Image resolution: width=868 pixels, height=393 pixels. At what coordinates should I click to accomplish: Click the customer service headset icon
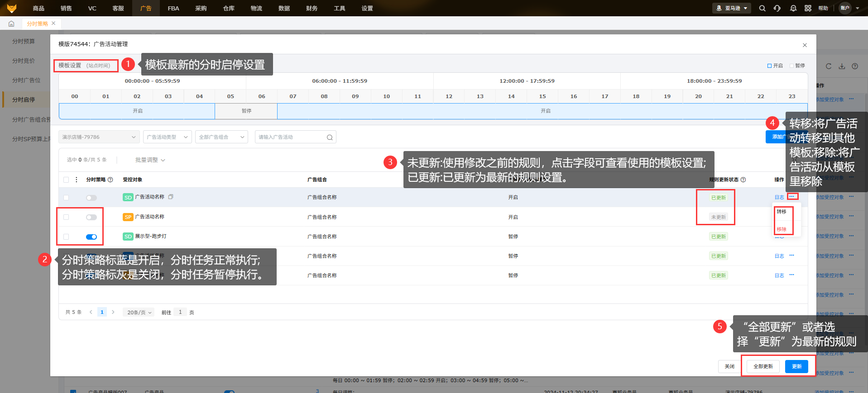777,8
